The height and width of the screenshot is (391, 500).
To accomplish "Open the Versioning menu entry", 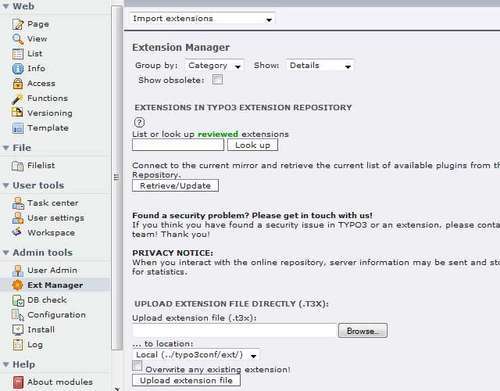I will (x=50, y=113).
